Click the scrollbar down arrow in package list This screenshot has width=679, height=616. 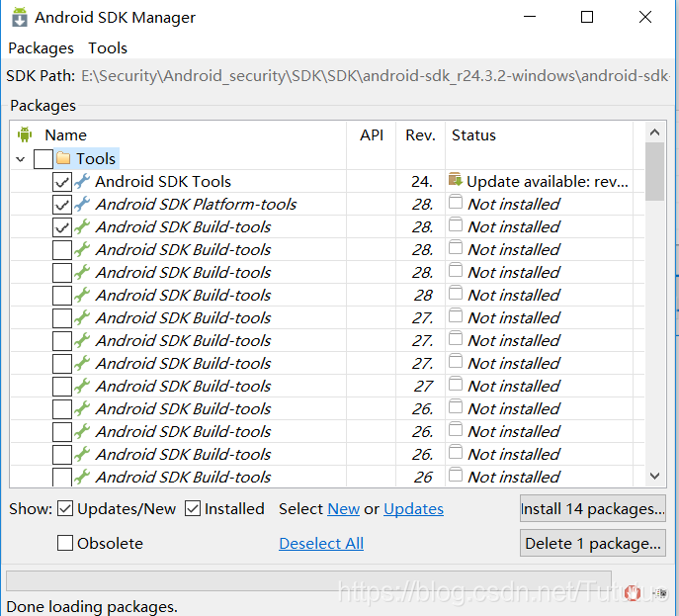pyautogui.click(x=654, y=476)
